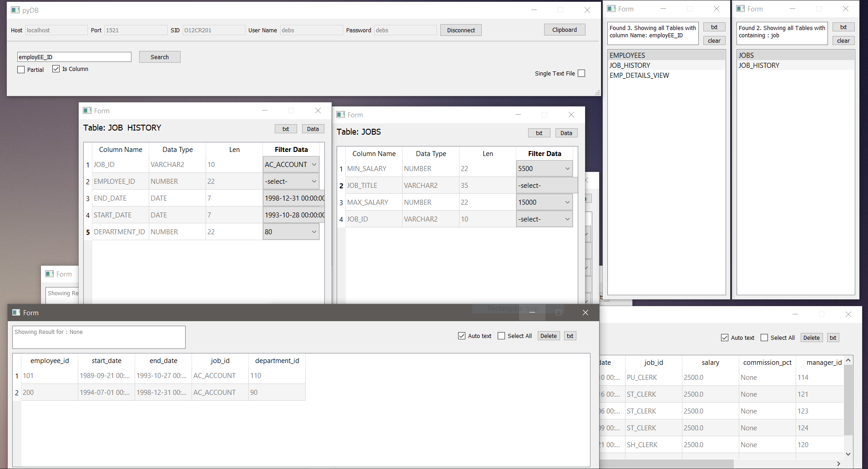Click the Disconnect button in pyDB
Viewport: 868px width, 469px height.
461,30
